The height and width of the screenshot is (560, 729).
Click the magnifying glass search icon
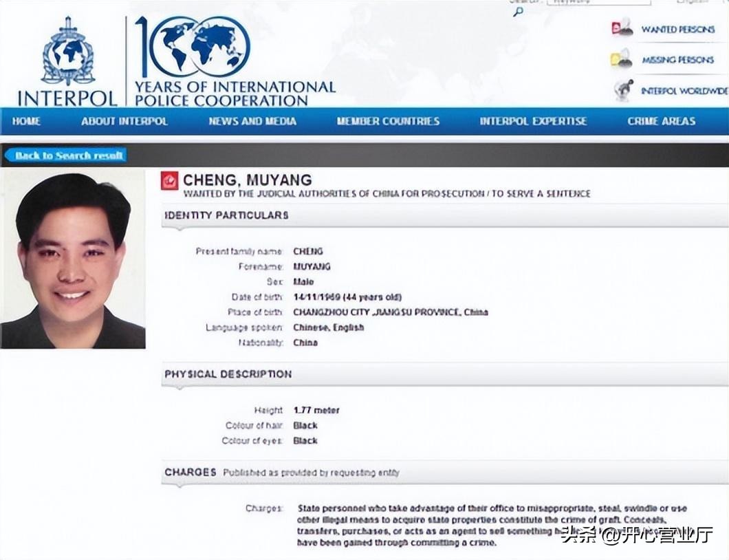(518, 12)
